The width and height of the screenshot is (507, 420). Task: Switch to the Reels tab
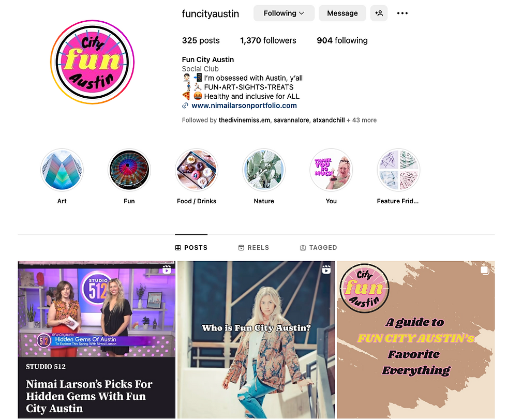(x=253, y=248)
